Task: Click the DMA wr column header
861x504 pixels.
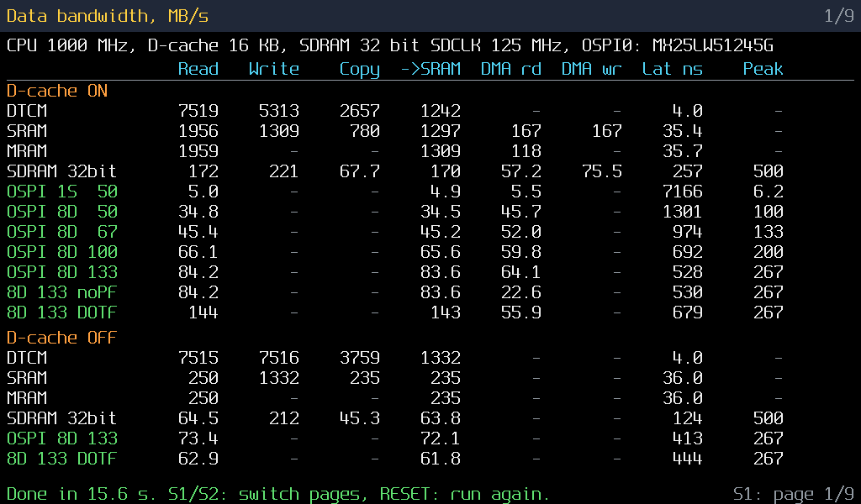Action: coord(591,69)
